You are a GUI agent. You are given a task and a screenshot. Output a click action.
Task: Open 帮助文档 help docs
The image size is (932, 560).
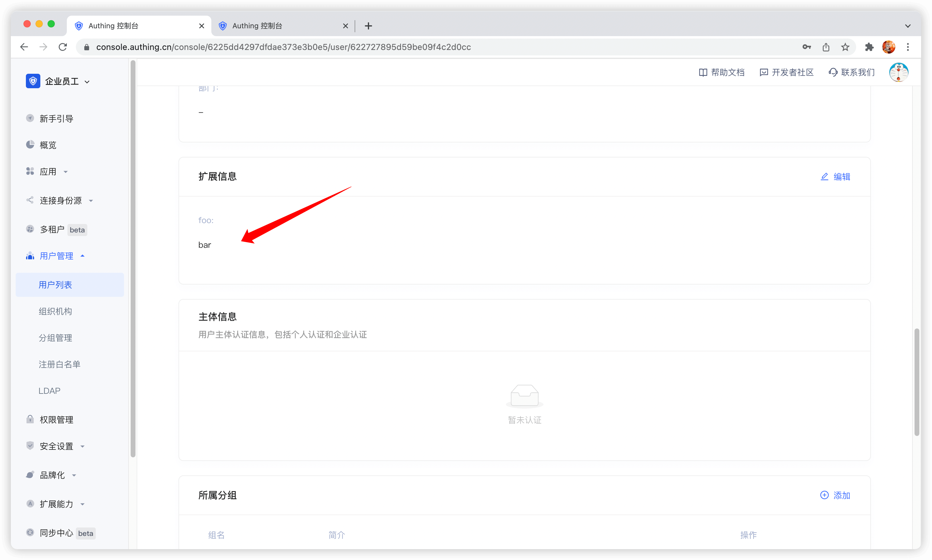722,72
